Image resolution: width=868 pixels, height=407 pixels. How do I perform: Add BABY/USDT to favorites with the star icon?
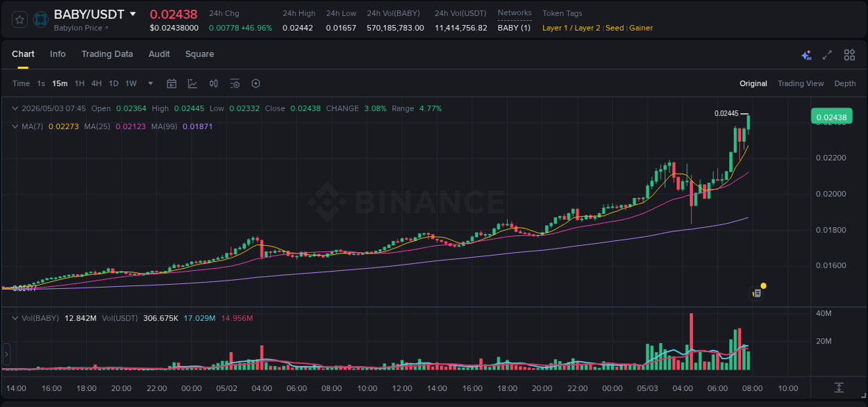(x=20, y=19)
